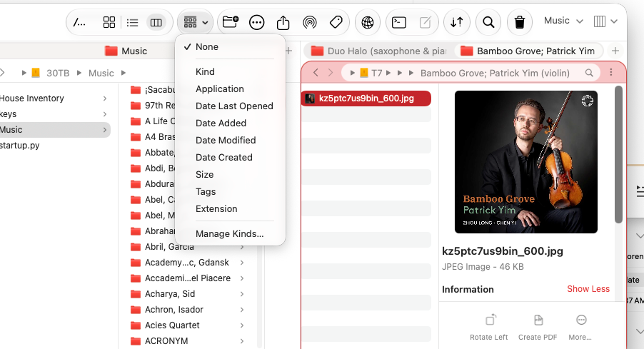
Task: Expand the ACRONYM folder chevron
Action: (242, 341)
